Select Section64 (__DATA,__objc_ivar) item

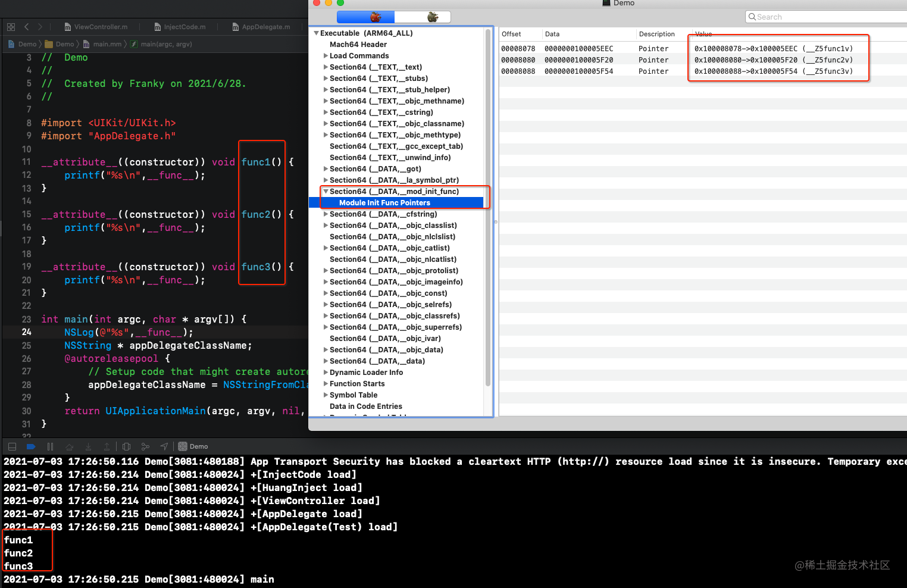(385, 339)
